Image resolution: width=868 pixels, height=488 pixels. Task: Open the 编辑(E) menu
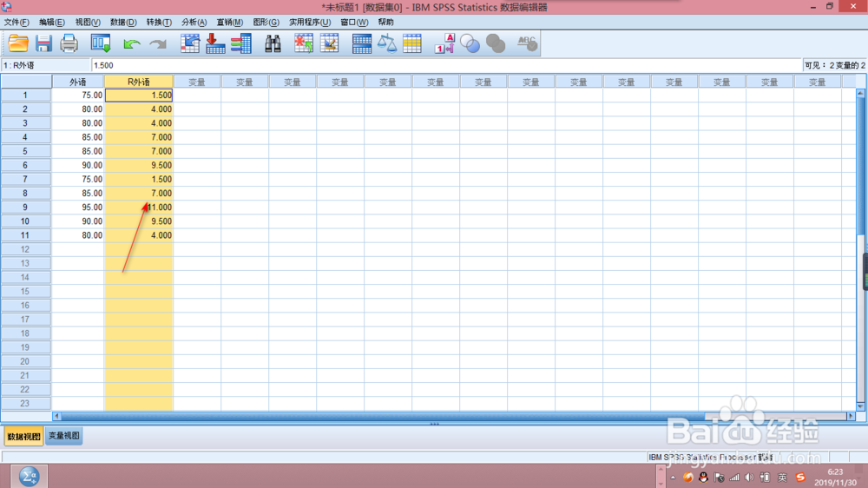(52, 23)
